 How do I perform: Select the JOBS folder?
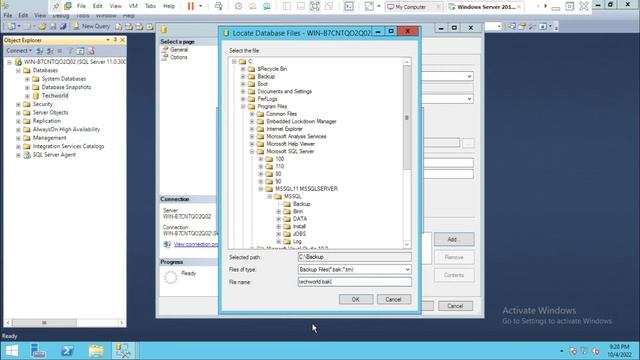[x=299, y=234]
